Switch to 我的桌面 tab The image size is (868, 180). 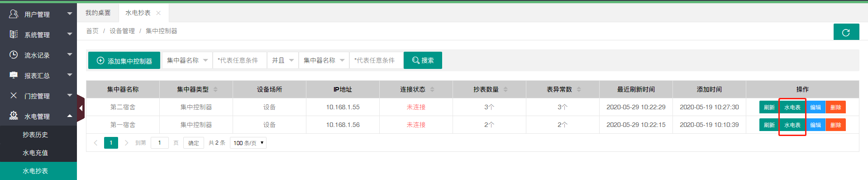pyautogui.click(x=98, y=13)
